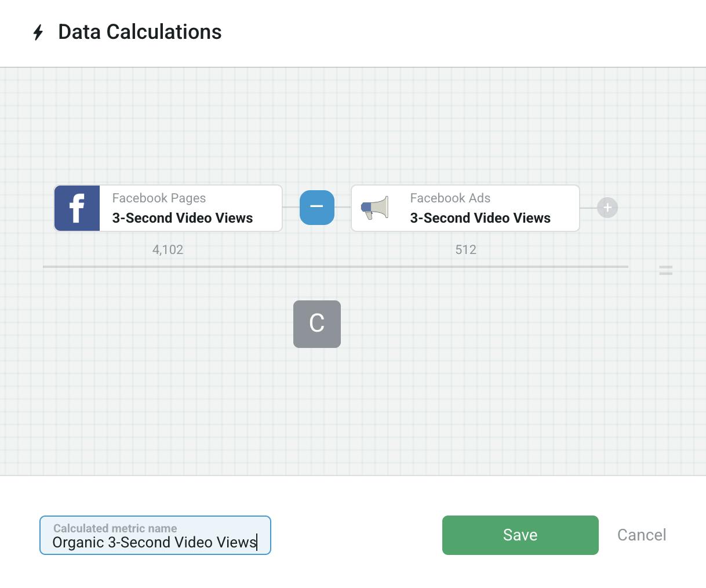The image size is (706, 588).
Task: Click the Facebook logo icon
Action: click(x=77, y=208)
